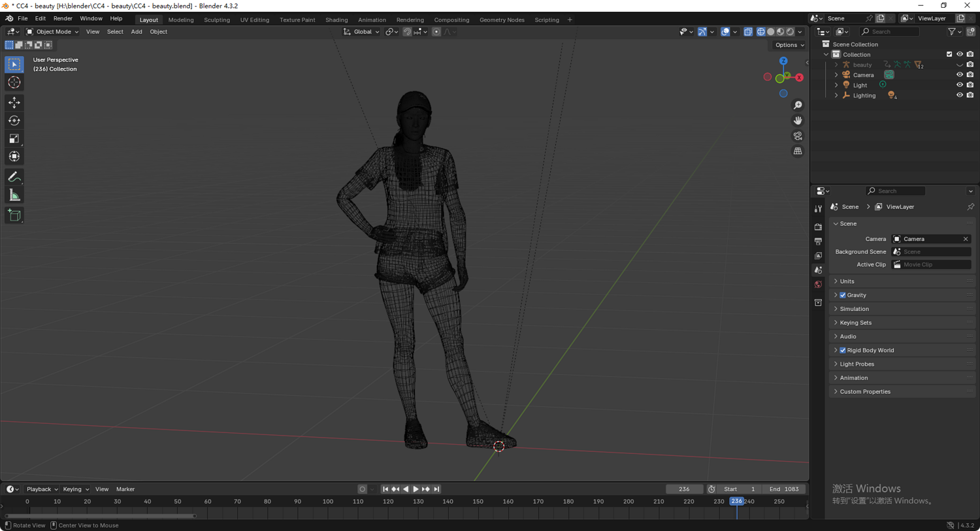Expand the Units panel
Image resolution: width=980 pixels, height=531 pixels.
847,282
